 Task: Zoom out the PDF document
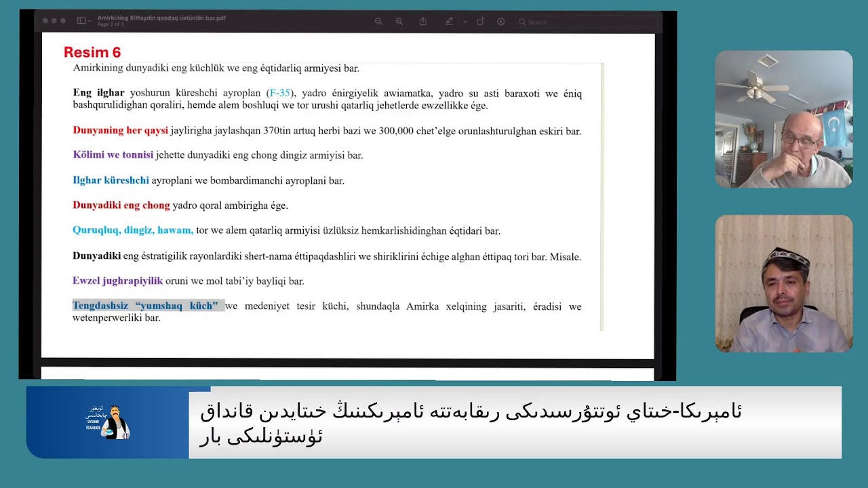pos(378,22)
